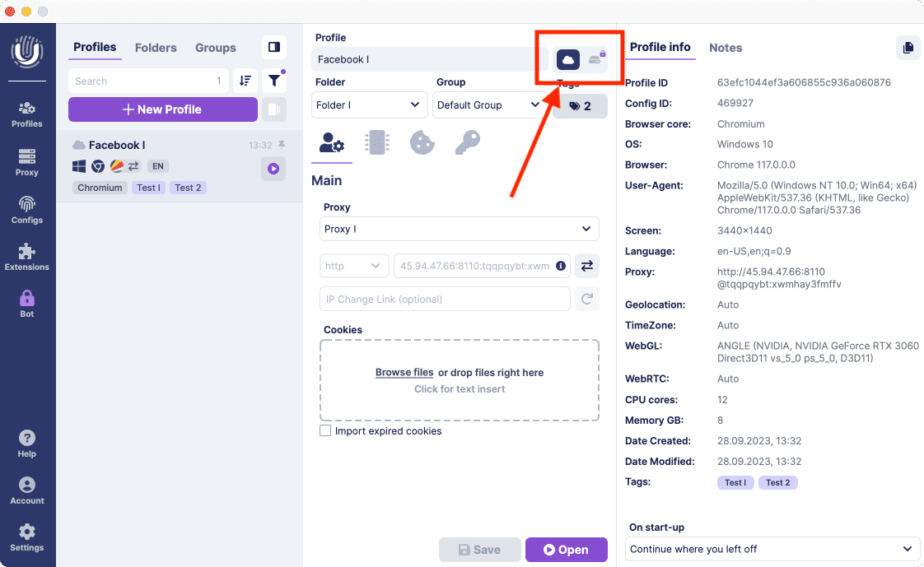Open Help in the sidebar
Image resolution: width=924 pixels, height=567 pixels.
[27, 444]
